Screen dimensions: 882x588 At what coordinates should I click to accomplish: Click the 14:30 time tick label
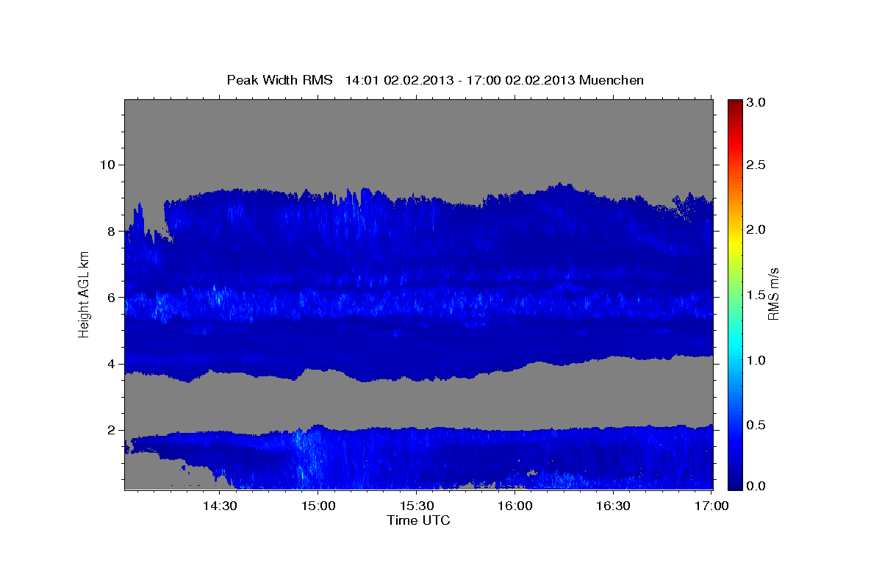(220, 506)
